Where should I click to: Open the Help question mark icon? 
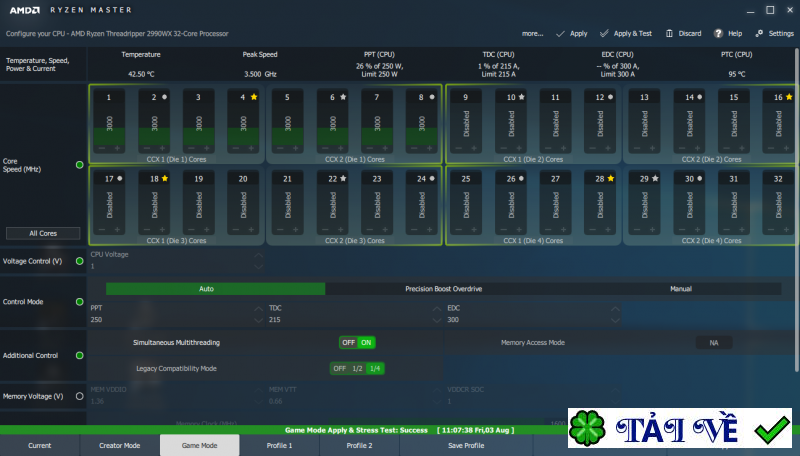(x=718, y=34)
